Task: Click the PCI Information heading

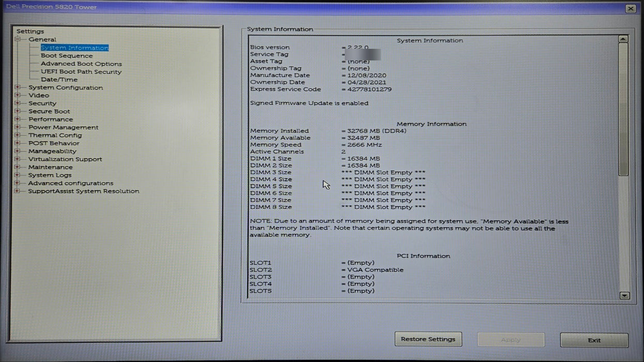Action: (423, 256)
